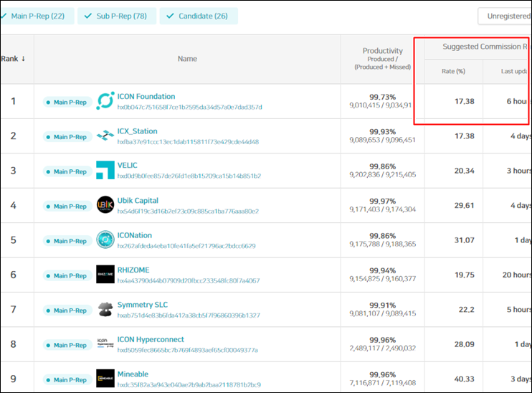Open the ICX_Station link
532x393 pixels.
(138, 131)
